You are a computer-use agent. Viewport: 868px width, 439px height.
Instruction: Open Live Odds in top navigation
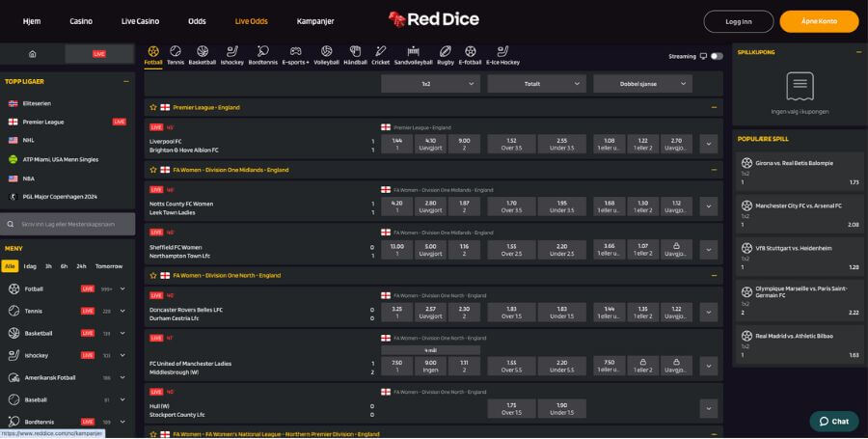252,21
